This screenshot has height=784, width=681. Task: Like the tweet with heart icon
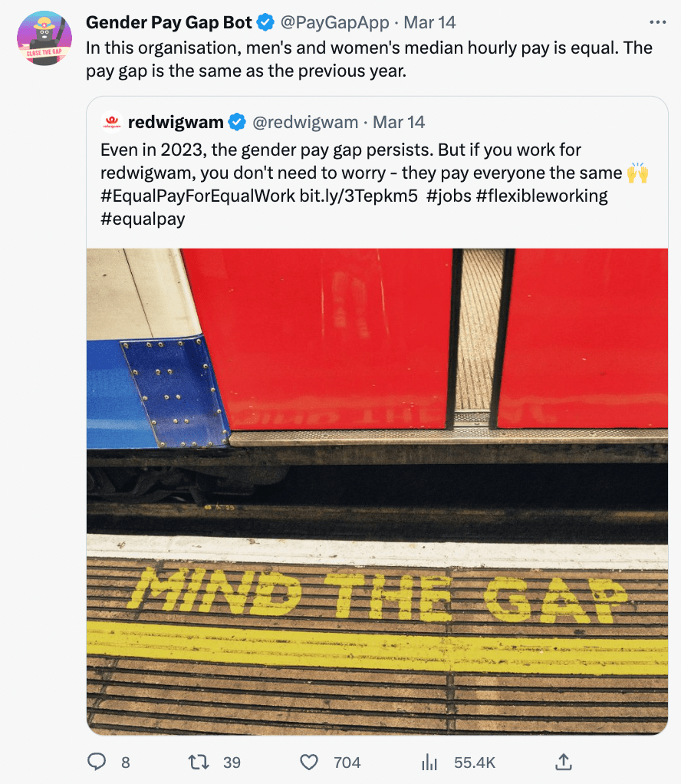click(x=309, y=762)
